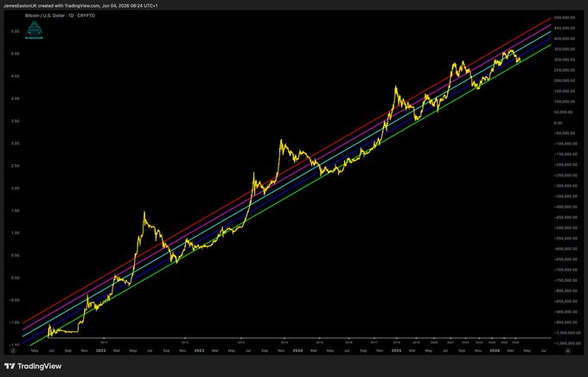The width and height of the screenshot is (588, 377).
Task: Select the 'Bitcoin / U.S. Dollar - 1D - CRYPTO' title
Action: pyautogui.click(x=60, y=16)
